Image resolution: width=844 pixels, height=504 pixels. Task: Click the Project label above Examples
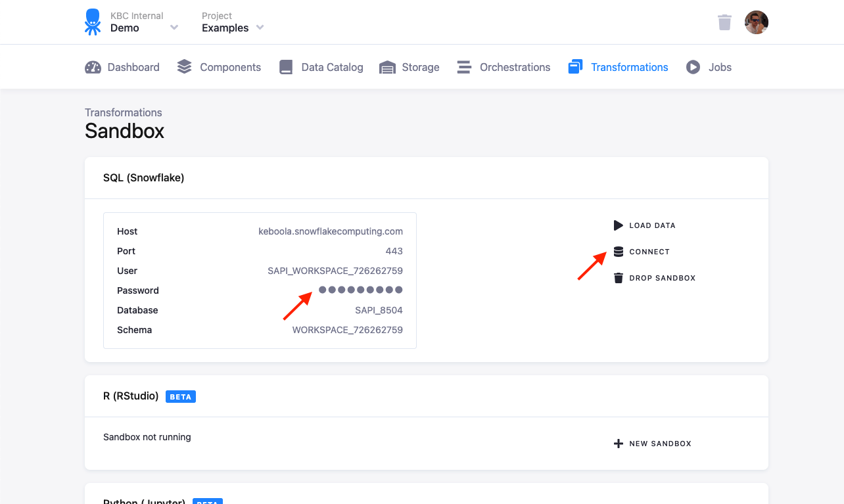click(x=217, y=16)
